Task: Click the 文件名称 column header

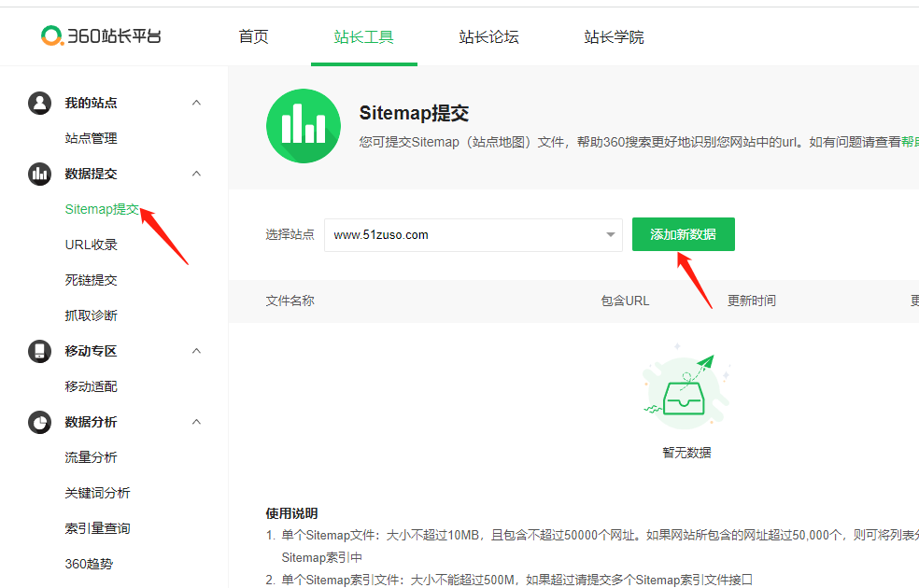Action: [x=290, y=301]
